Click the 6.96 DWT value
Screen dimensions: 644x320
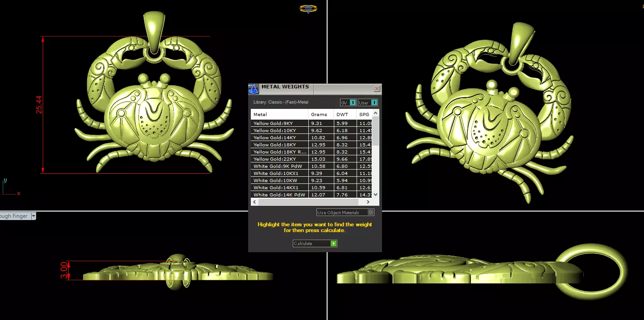point(342,137)
